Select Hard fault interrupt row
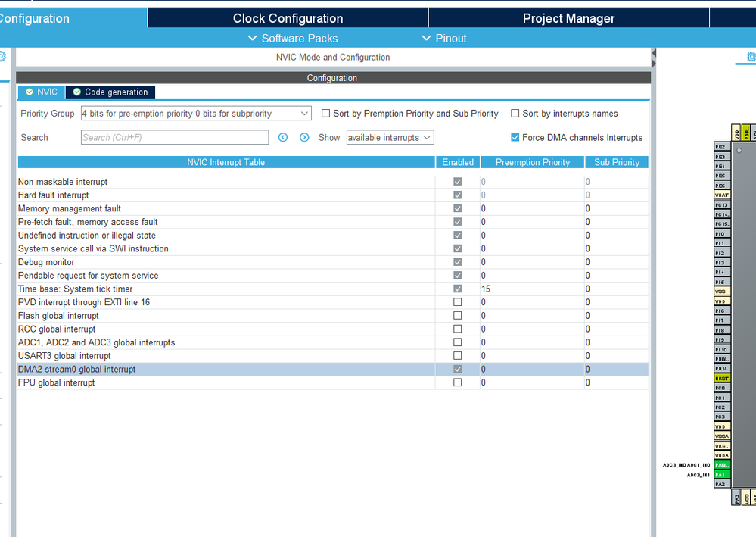The image size is (756, 537). coord(333,195)
